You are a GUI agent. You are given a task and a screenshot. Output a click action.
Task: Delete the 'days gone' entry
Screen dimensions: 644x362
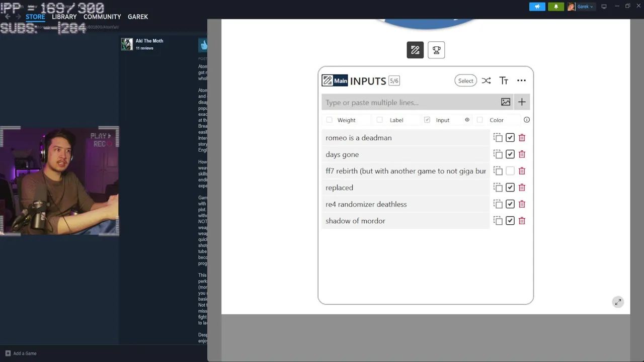(x=522, y=154)
